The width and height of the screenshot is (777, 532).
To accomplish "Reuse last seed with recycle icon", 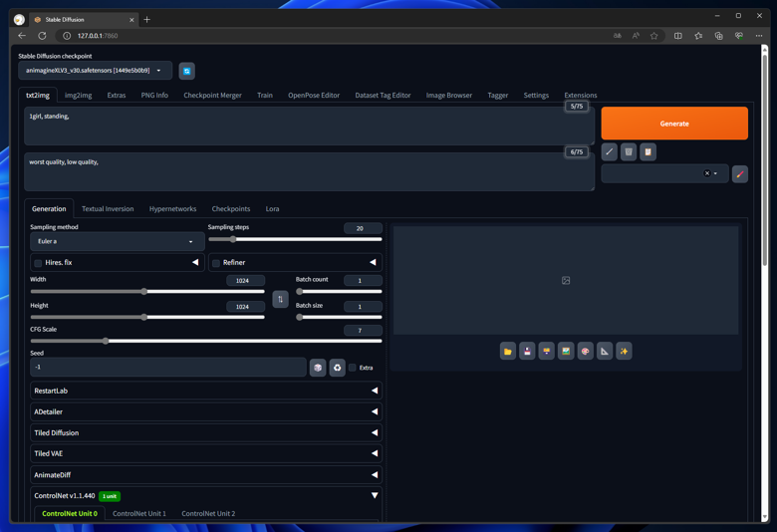I will coord(337,368).
